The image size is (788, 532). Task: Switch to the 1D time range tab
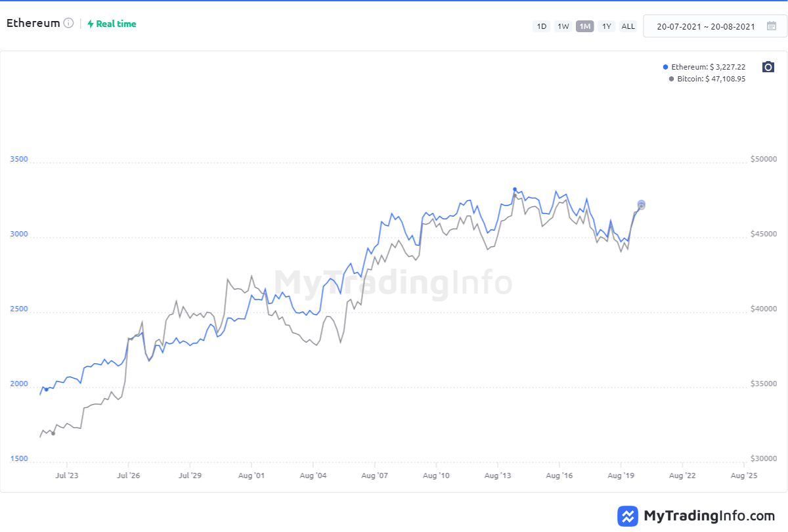point(541,26)
